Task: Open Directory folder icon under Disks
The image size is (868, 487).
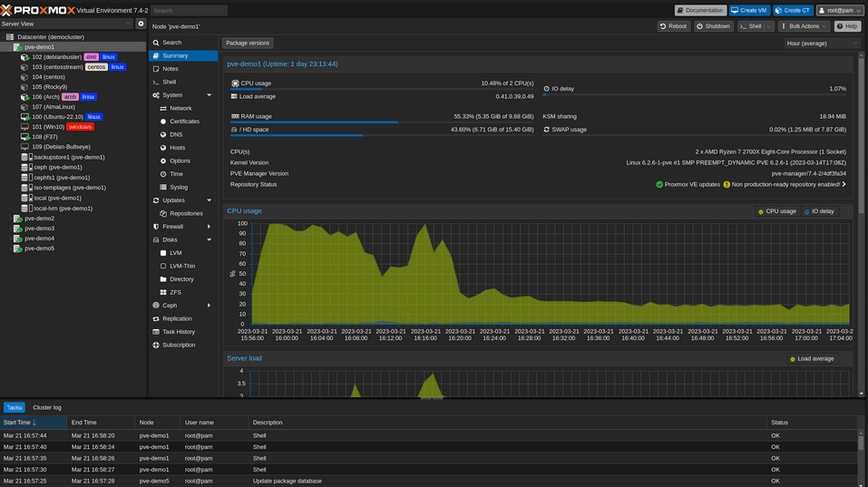Action: (163, 279)
